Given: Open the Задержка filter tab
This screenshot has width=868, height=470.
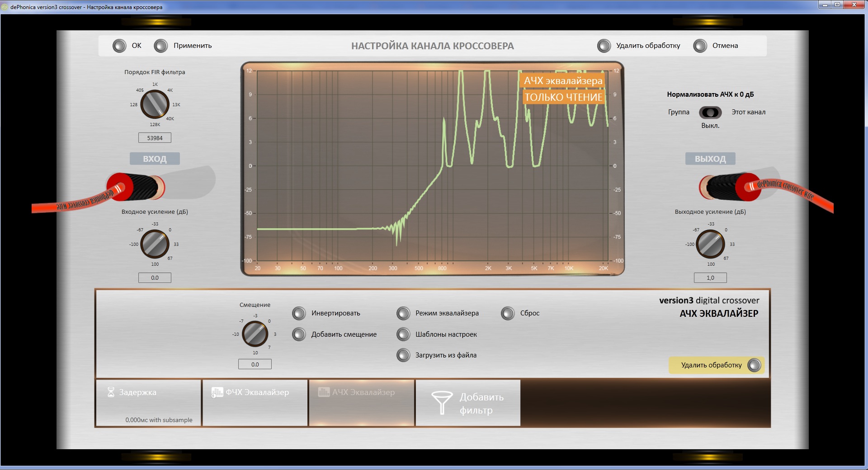Looking at the screenshot, I should pos(148,403).
